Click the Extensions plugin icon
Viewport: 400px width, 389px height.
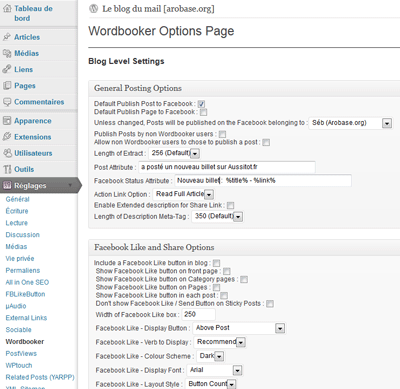click(x=7, y=137)
